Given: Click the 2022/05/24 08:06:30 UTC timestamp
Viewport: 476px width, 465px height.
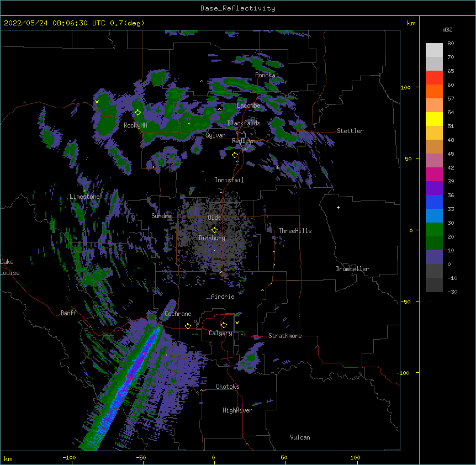Looking at the screenshot, I should (x=55, y=23).
